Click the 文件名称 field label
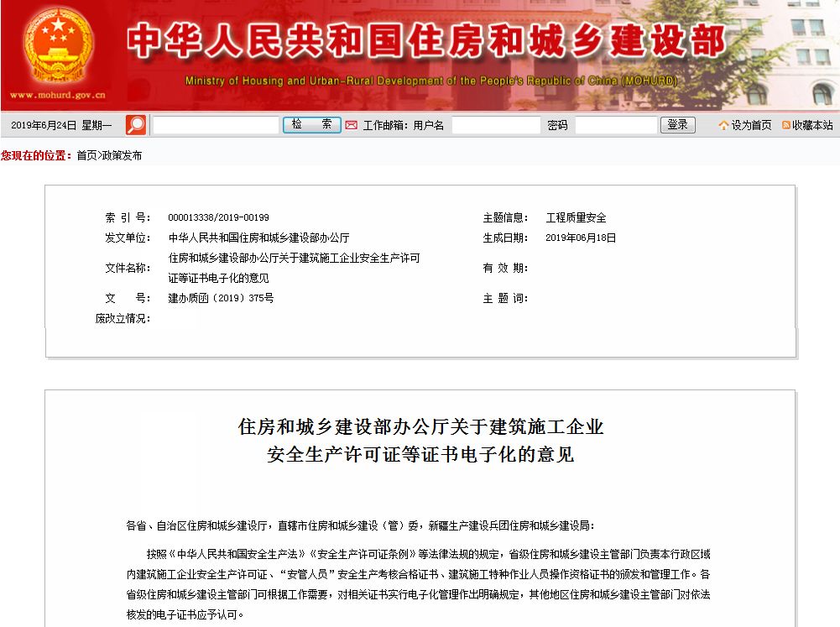 click(x=128, y=268)
